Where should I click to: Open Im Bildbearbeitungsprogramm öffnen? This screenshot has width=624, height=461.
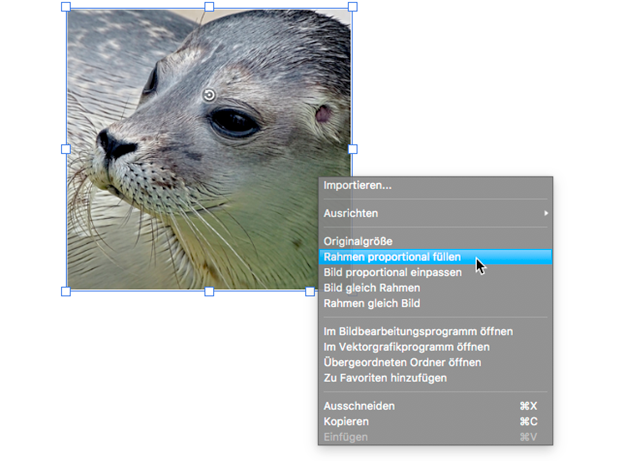(x=418, y=331)
